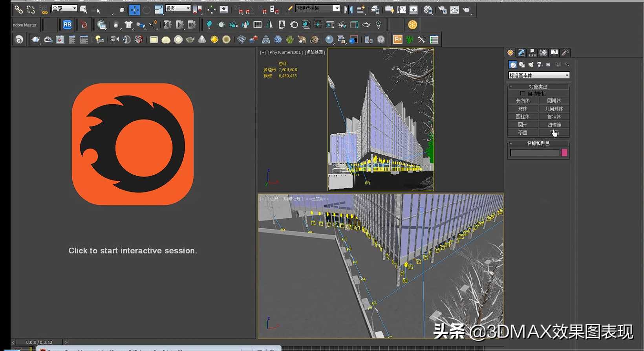Click the orange Corona wheel icon

[412, 25]
